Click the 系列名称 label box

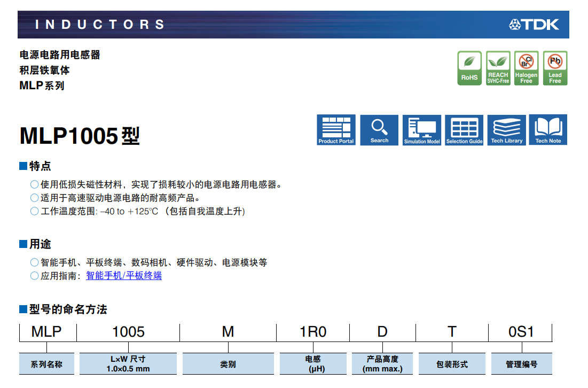(x=46, y=363)
